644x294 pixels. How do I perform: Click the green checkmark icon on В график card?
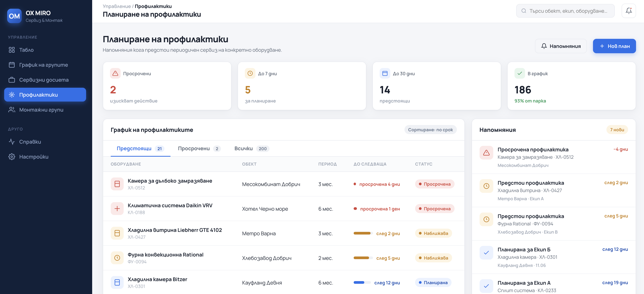pyautogui.click(x=519, y=73)
